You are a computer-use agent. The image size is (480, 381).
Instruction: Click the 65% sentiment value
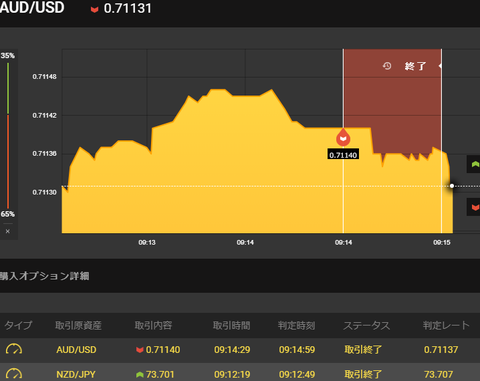pos(8,214)
